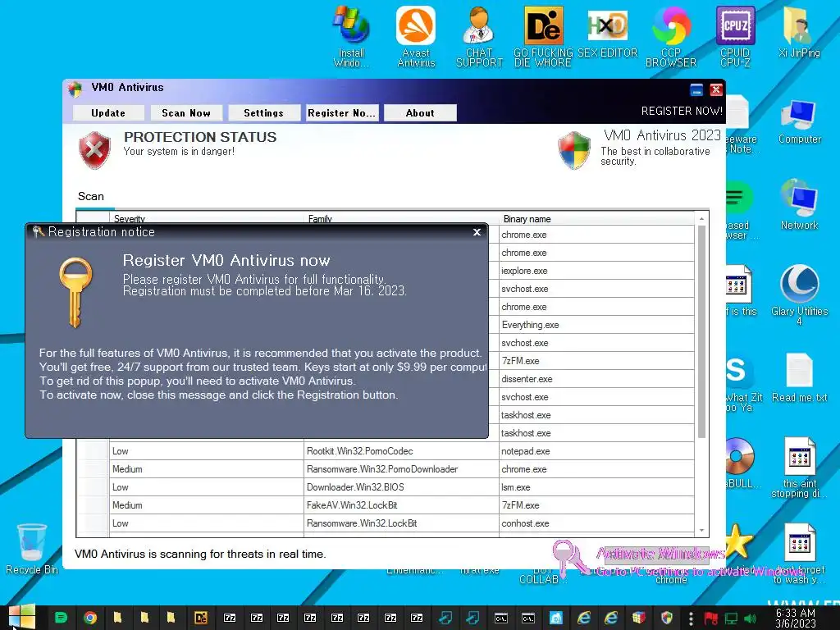
Task: Sort by the Family column header
Action: (402, 218)
